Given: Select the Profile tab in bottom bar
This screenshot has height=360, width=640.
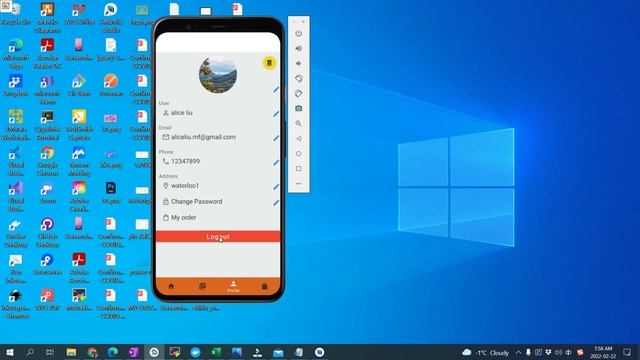Looking at the screenshot, I should click(233, 287).
